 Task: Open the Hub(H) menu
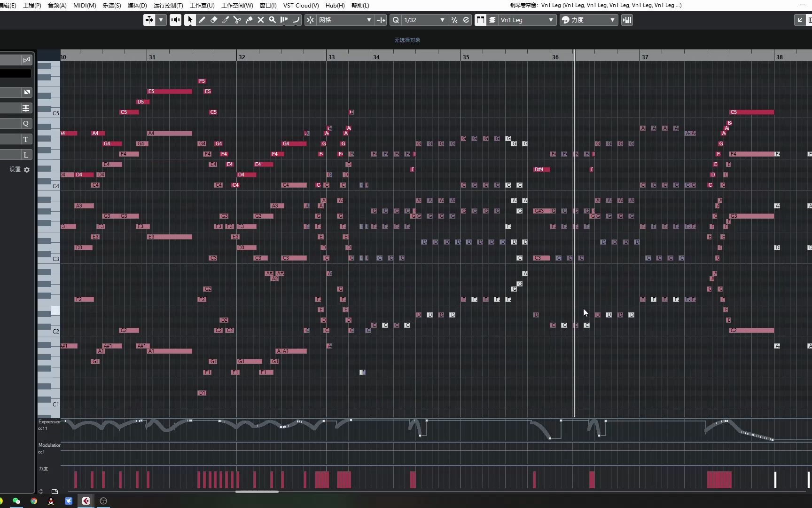(335, 5)
